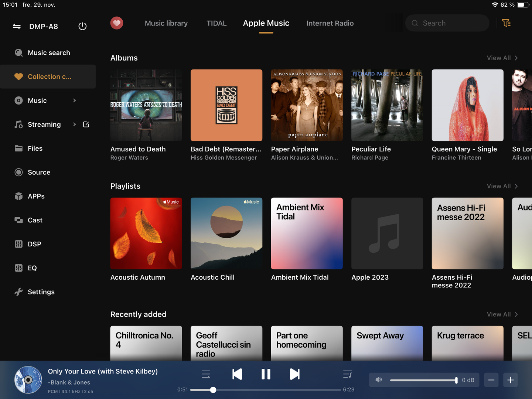Increase volume with the plus button
This screenshot has height=399, width=532.
point(511,380)
